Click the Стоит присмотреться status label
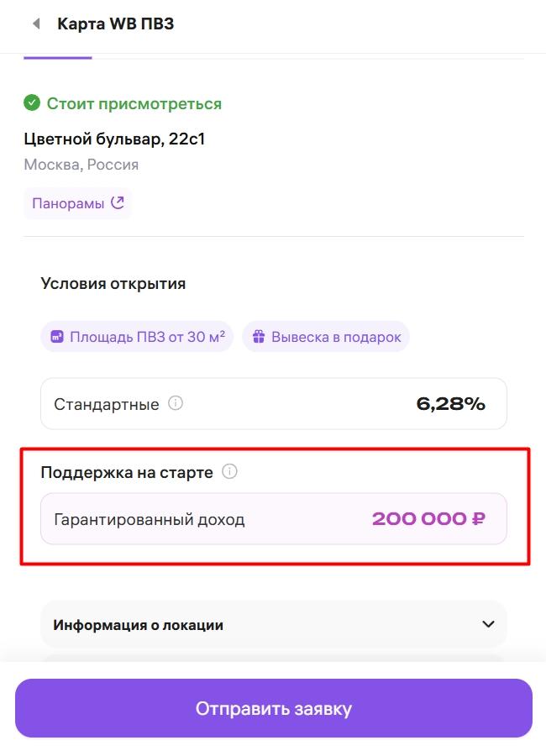Screen dimensions: 546x756 (134, 103)
